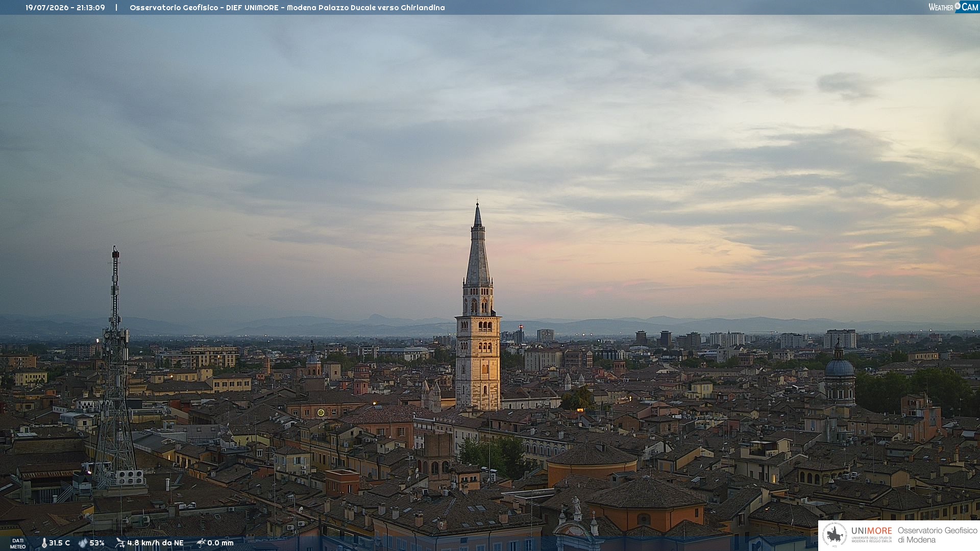Click the UNIMORE university seal emblem

click(835, 535)
